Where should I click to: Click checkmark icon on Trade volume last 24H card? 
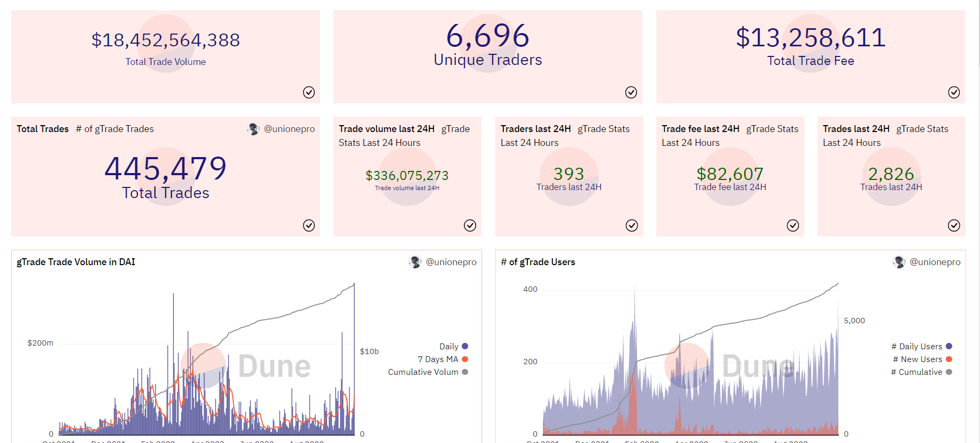click(x=470, y=226)
